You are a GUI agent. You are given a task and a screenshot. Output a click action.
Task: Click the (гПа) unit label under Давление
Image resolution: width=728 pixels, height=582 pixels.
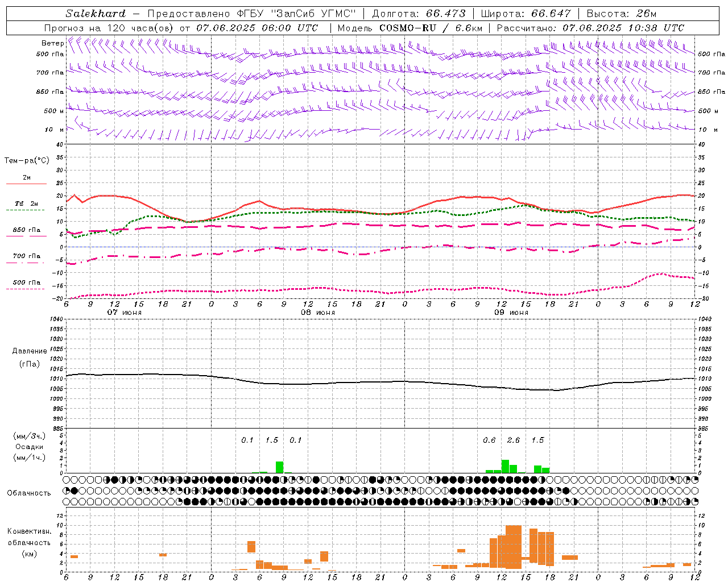[30, 364]
